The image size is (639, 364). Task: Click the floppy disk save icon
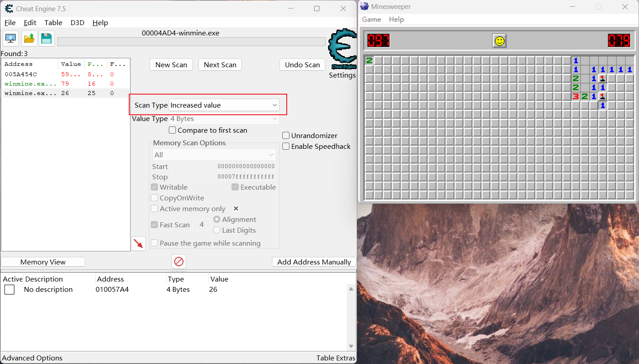point(46,39)
